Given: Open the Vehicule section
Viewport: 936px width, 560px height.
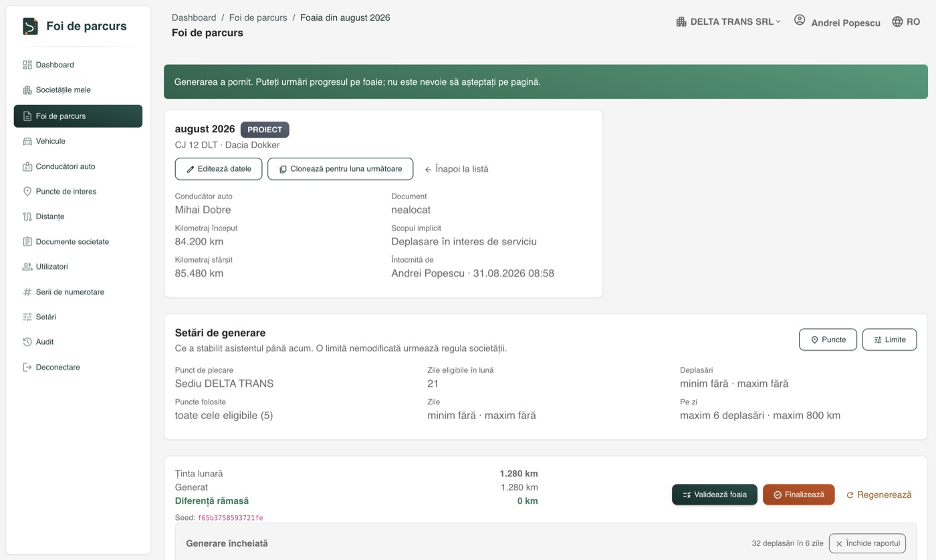Looking at the screenshot, I should (78, 142).
